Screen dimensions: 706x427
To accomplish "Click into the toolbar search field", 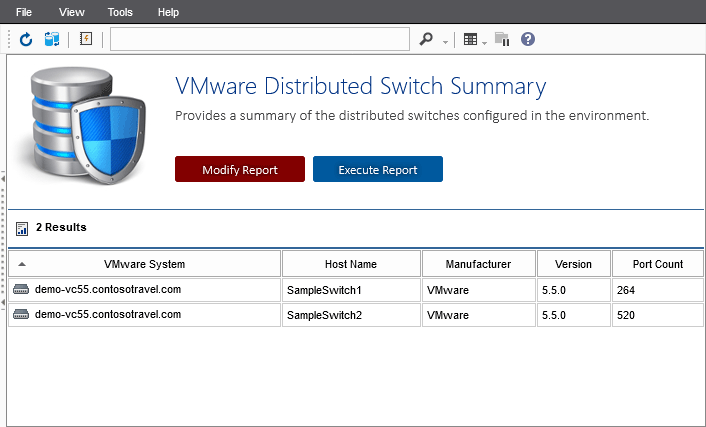I will coord(260,39).
